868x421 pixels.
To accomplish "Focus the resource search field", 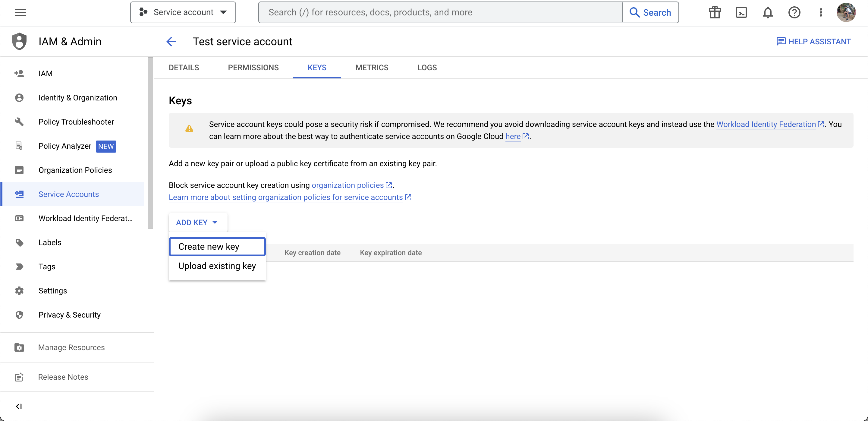I will (440, 12).
